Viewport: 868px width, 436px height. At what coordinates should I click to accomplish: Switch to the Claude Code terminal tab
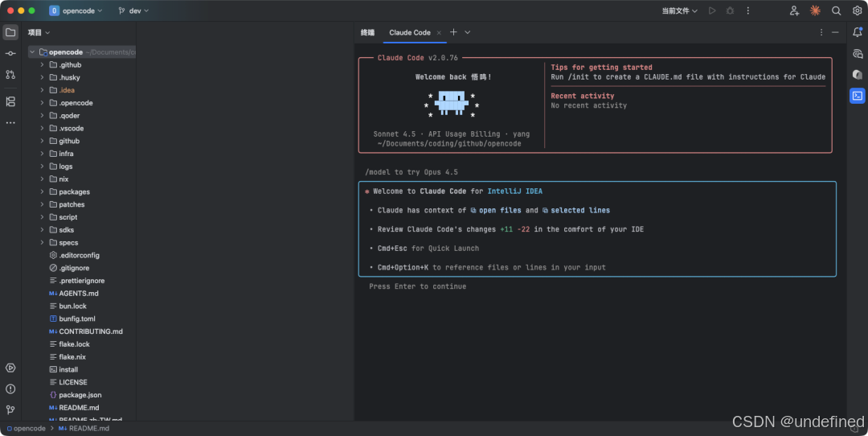pos(410,33)
